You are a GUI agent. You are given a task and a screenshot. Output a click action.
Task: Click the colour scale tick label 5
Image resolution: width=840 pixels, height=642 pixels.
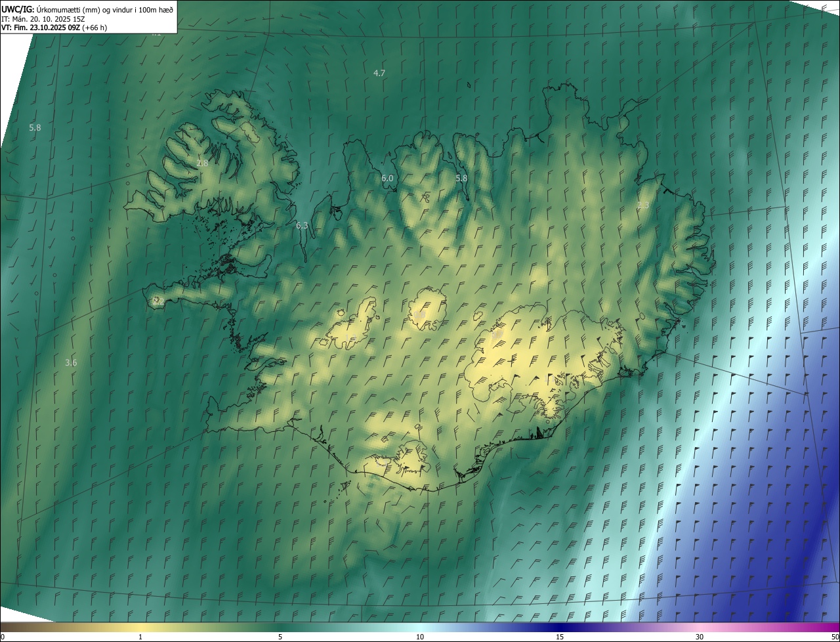tap(280, 637)
